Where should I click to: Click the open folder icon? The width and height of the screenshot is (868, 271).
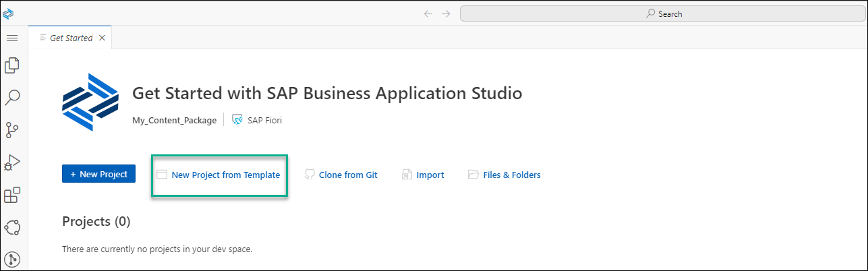473,175
